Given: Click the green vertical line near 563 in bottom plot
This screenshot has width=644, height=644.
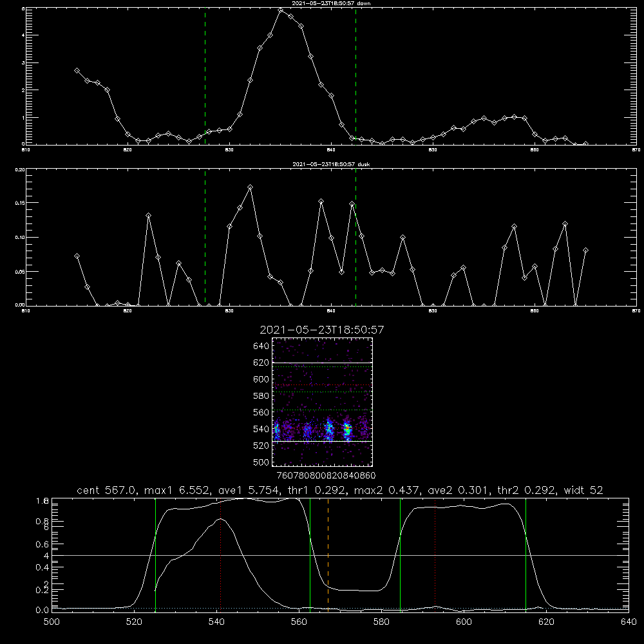Looking at the screenshot, I should tap(310, 554).
